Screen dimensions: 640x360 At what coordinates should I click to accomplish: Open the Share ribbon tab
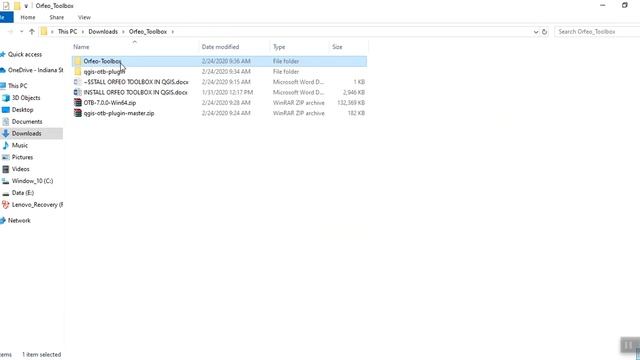click(x=56, y=18)
